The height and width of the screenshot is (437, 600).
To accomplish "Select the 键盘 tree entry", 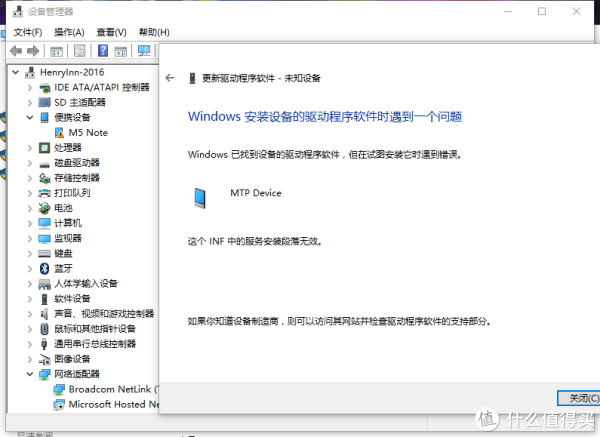I will point(63,253).
